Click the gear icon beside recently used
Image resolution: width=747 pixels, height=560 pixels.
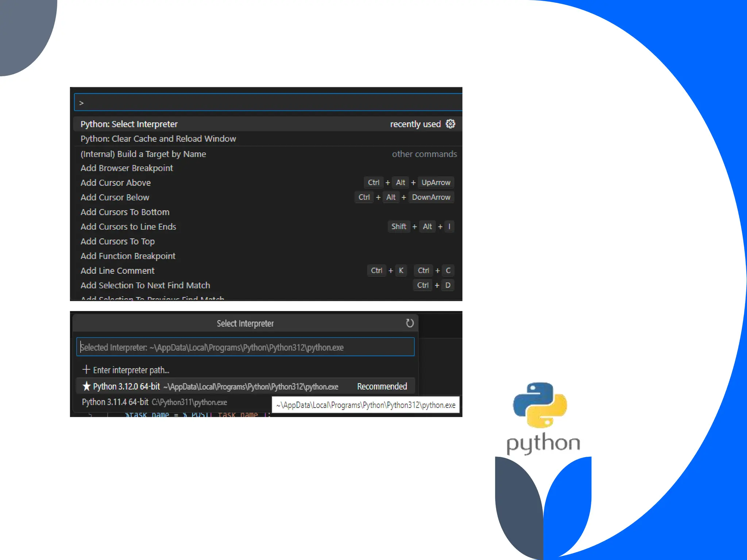[x=450, y=124]
